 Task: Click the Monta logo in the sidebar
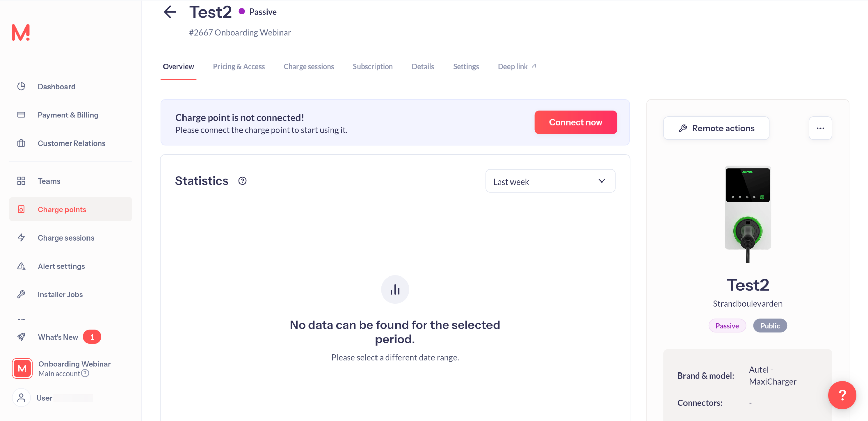tap(21, 33)
